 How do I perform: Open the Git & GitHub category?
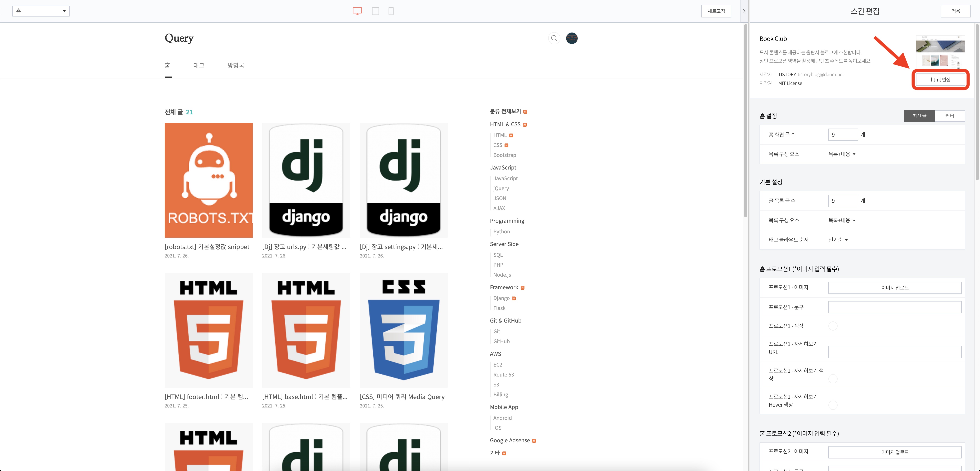(505, 320)
